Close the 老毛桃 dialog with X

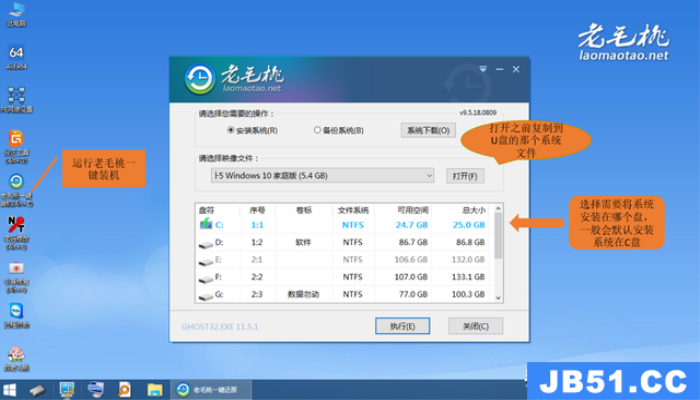[516, 69]
